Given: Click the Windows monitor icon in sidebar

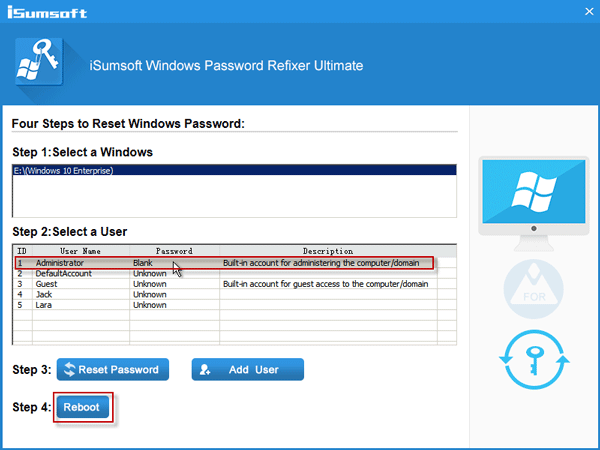Looking at the screenshot, I should pos(534,203).
